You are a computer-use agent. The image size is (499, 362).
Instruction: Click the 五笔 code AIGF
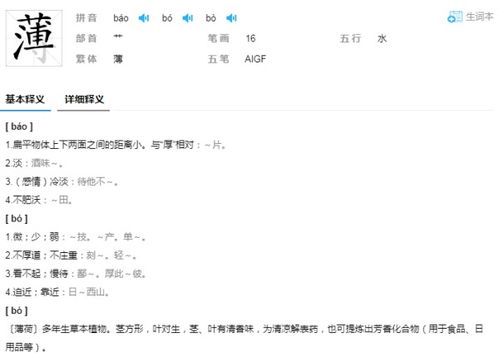click(255, 59)
